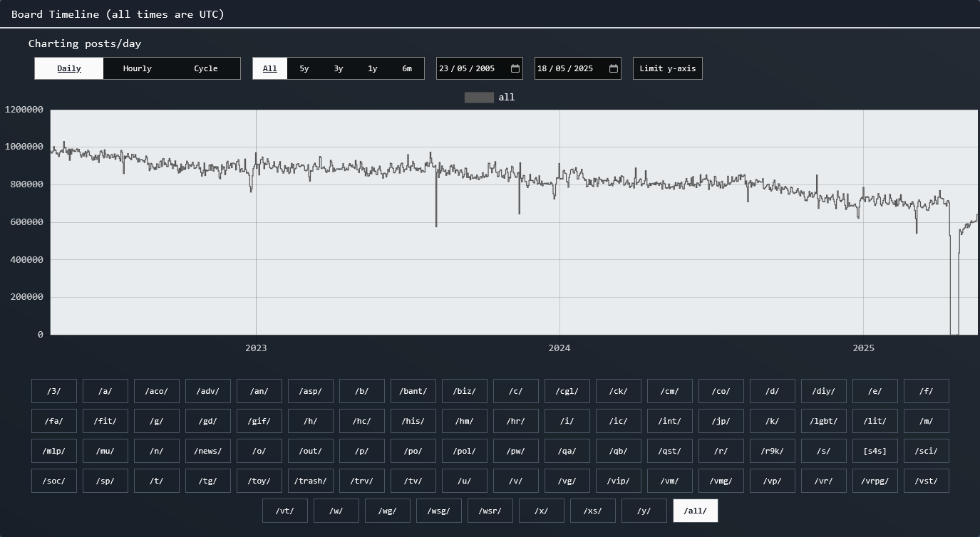The width and height of the screenshot is (980, 537).
Task: Set the range to 1y
Action: coord(373,68)
